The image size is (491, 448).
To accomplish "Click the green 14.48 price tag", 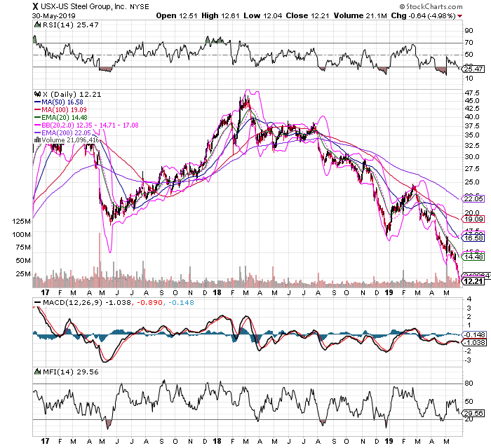I will (473, 257).
